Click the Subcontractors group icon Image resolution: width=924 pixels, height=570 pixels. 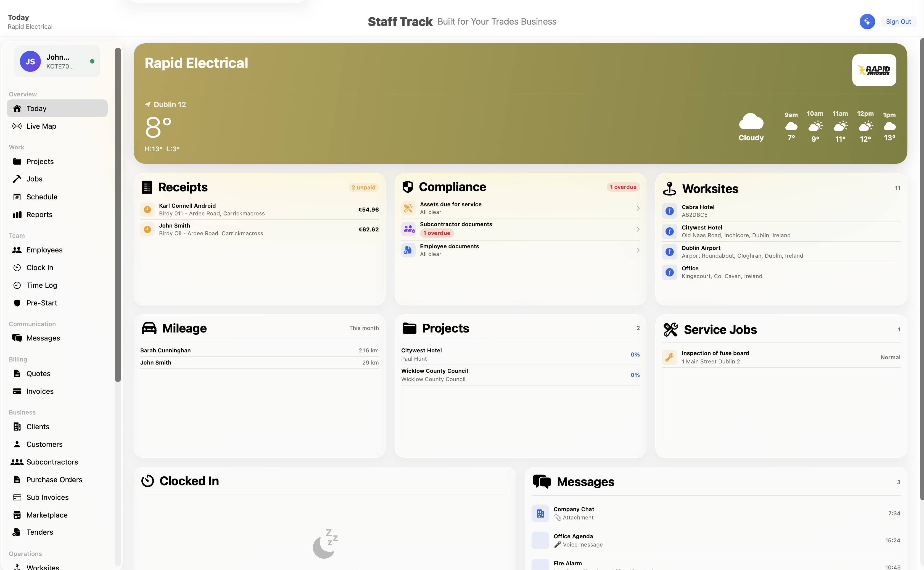[17, 462]
